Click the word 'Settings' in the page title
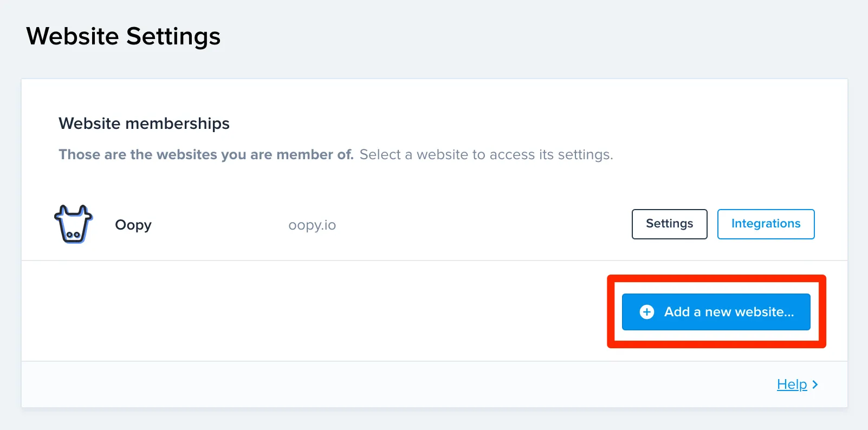This screenshot has height=430, width=868. point(173,36)
